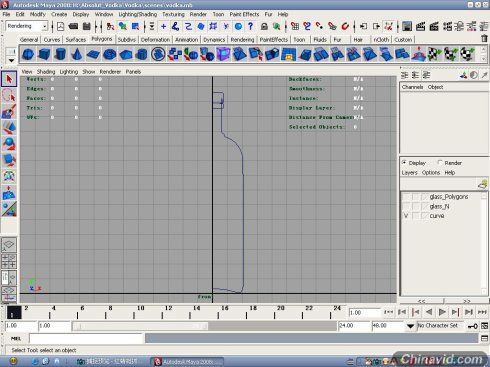Click the Save Scene icon
The width and height of the screenshot is (490, 367).
(x=87, y=26)
